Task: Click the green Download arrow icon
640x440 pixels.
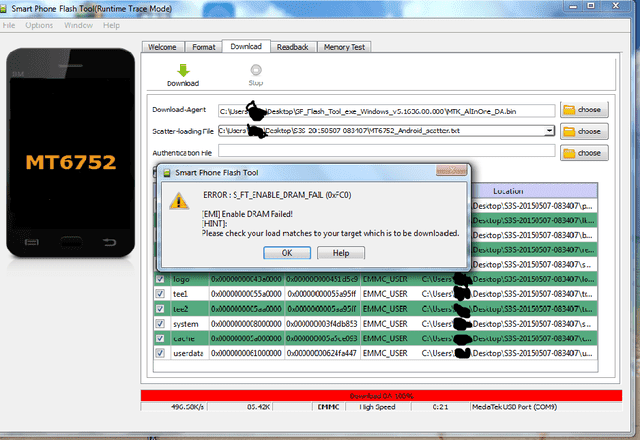Action: (183, 70)
